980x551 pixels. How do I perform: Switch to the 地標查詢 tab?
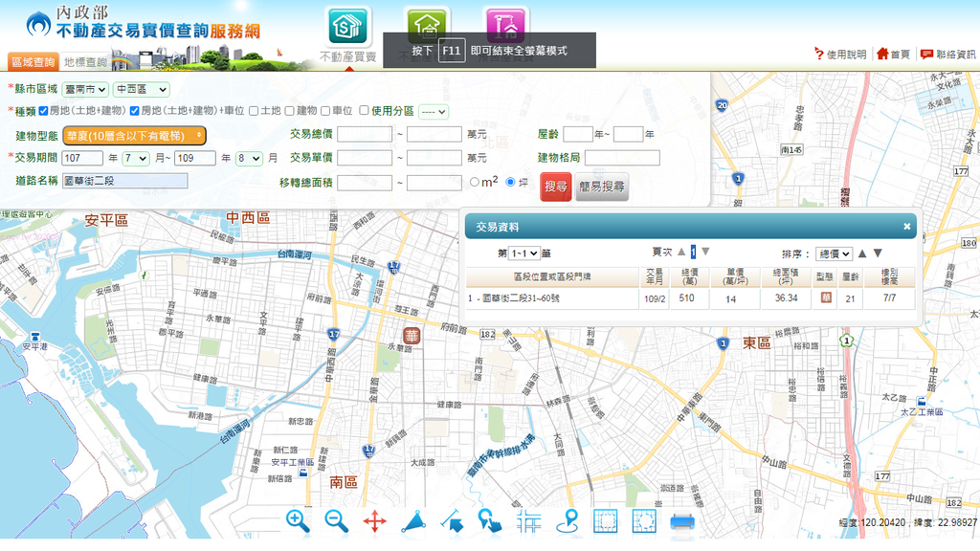point(85,61)
